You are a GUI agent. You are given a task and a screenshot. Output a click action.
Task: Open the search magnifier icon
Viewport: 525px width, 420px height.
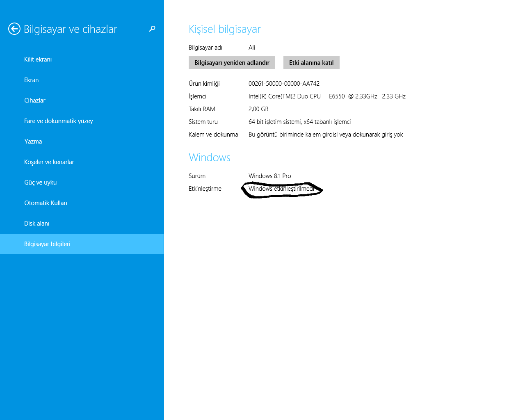point(152,29)
